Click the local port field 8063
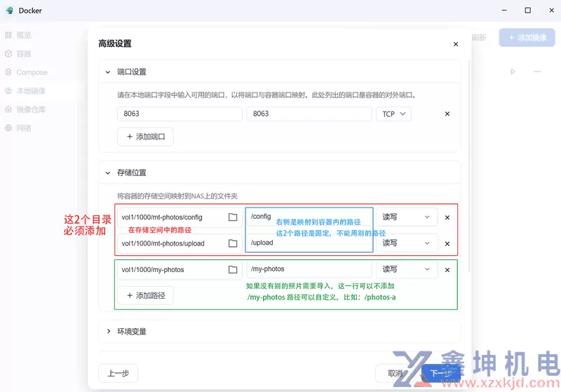The height and width of the screenshot is (392, 561). [180, 114]
